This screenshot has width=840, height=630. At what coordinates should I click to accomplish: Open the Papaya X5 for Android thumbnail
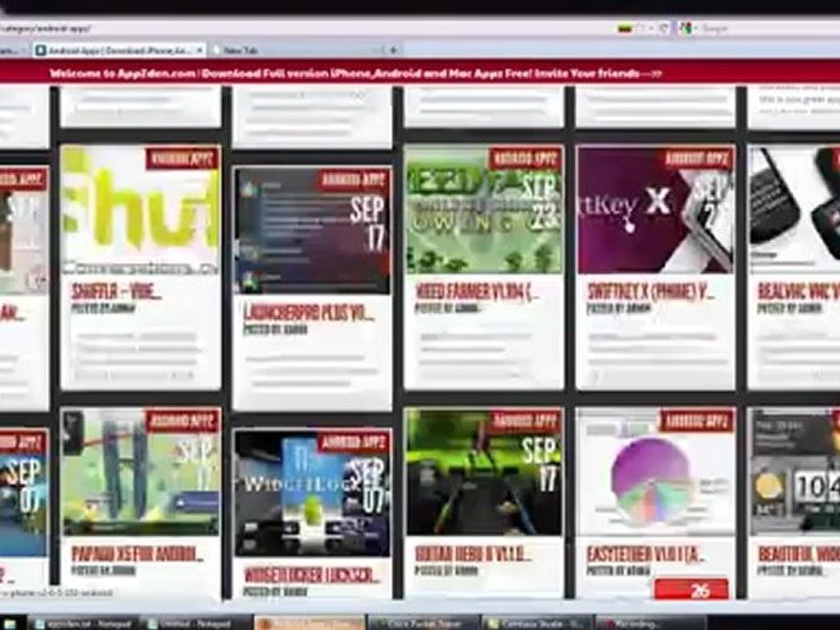click(x=140, y=472)
